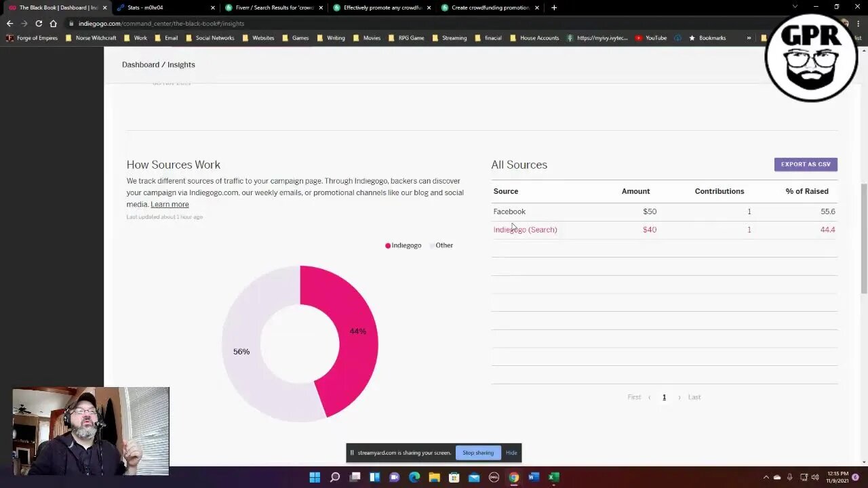Screen dimensions: 868x488
Task: Open YouTube bookmark
Action: tap(651, 38)
